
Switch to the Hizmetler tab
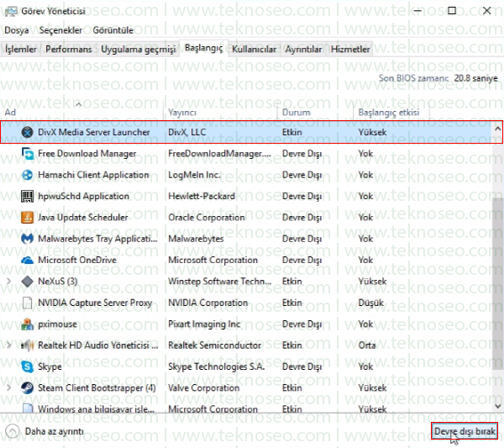click(x=350, y=50)
